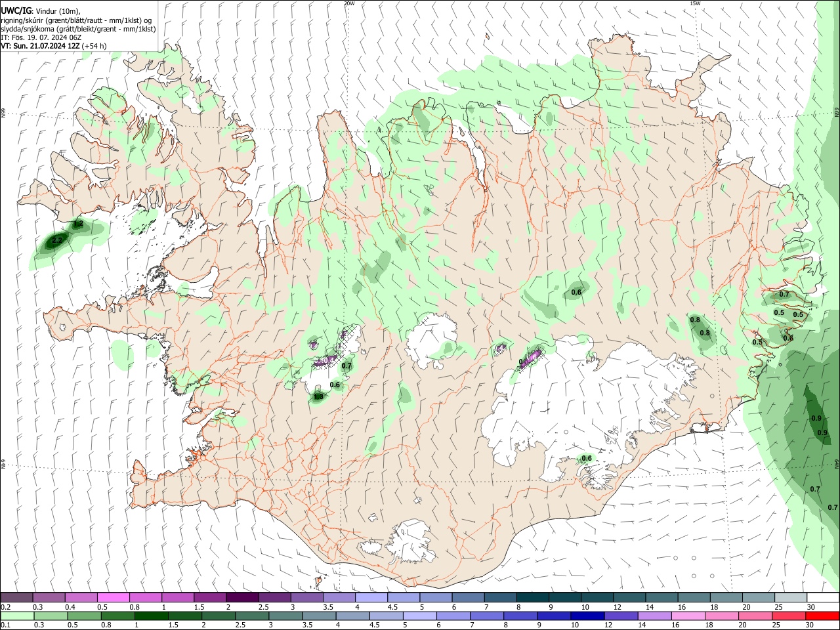This screenshot has height=630, width=840.
Task: Click the '3' label in the rain legend row
Action: tap(270, 625)
